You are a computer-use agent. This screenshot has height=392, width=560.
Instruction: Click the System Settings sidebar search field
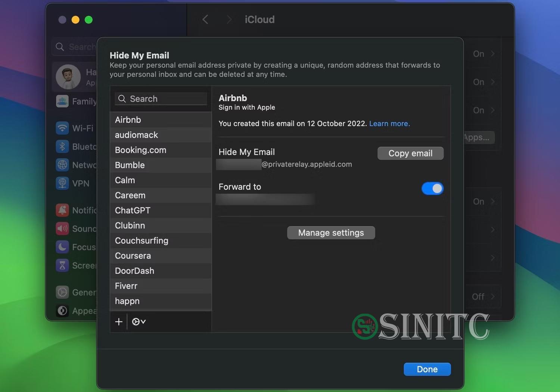tap(75, 47)
